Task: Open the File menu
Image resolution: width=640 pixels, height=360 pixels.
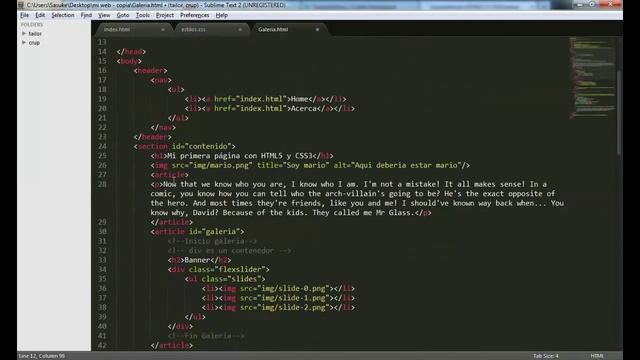Action: coord(24,15)
